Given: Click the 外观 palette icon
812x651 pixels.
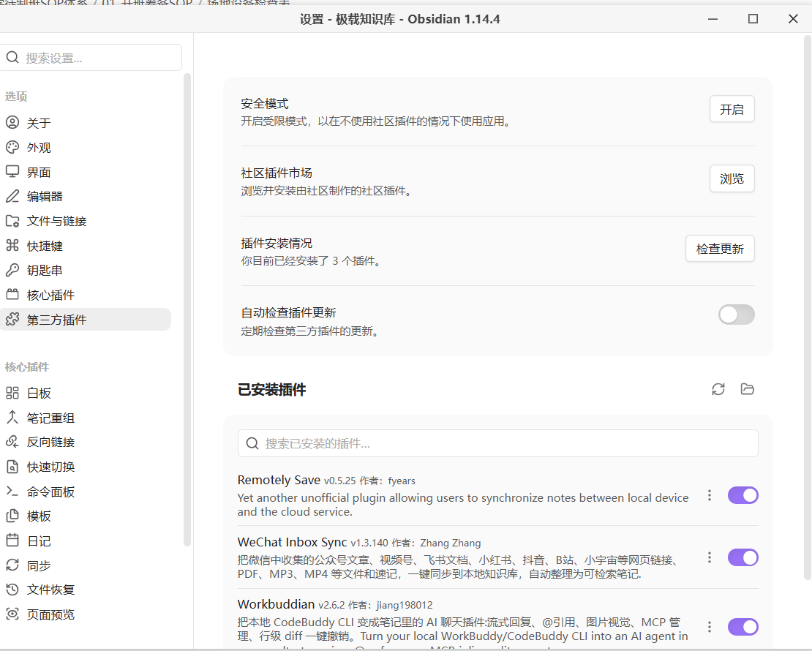Looking at the screenshot, I should pos(12,148).
